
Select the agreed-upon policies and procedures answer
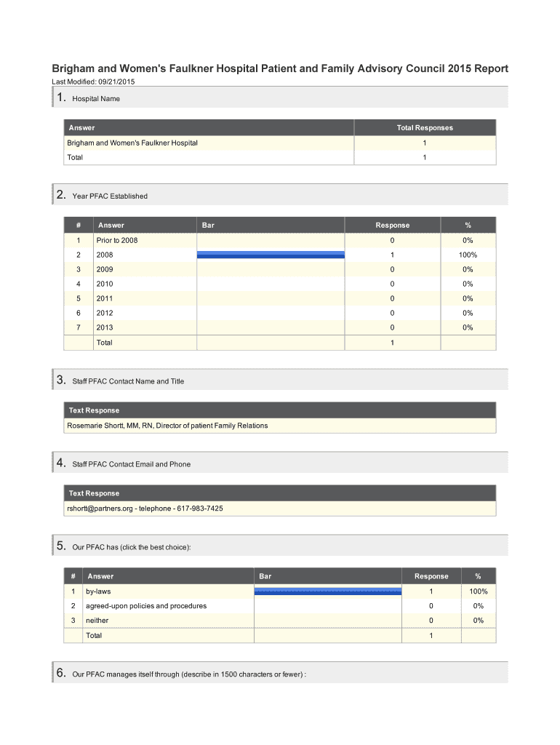pyautogui.click(x=145, y=606)
